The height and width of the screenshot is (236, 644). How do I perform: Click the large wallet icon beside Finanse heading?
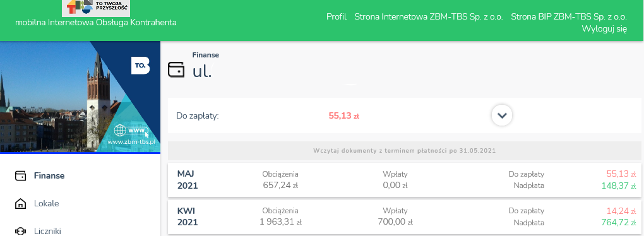pyautogui.click(x=176, y=69)
